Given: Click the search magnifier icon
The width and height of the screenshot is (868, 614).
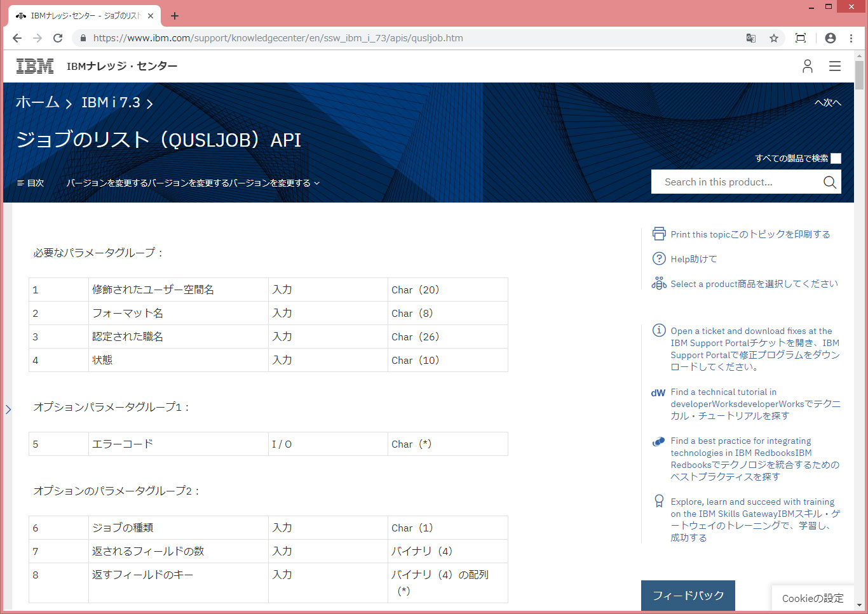Looking at the screenshot, I should (x=829, y=182).
